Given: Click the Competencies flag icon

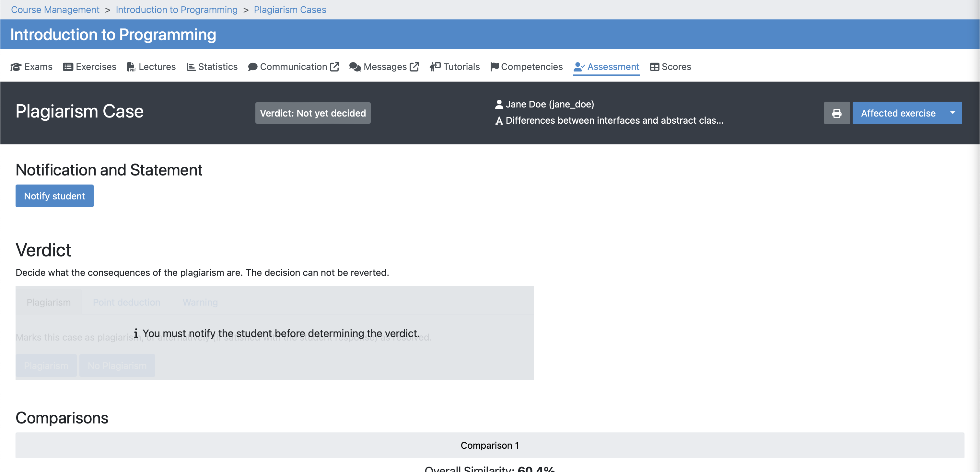Looking at the screenshot, I should 494,67.
